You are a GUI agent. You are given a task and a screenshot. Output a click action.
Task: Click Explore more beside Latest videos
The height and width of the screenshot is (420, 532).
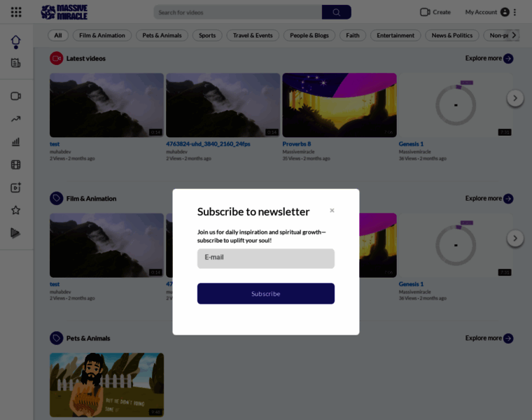point(489,58)
